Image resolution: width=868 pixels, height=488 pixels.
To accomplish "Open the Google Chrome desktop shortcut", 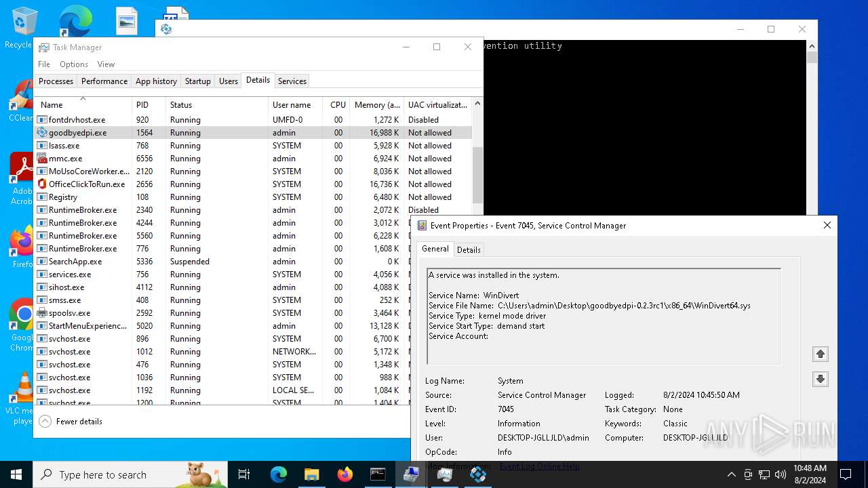I will point(21,325).
